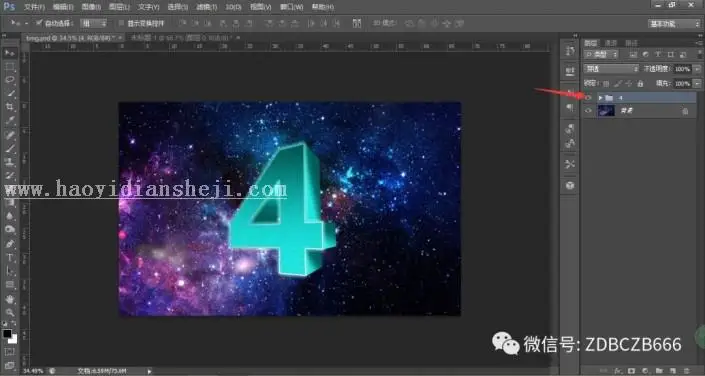The width and height of the screenshot is (705, 376).
Task: Select the Rectangle shape tool
Action: coord(10,285)
